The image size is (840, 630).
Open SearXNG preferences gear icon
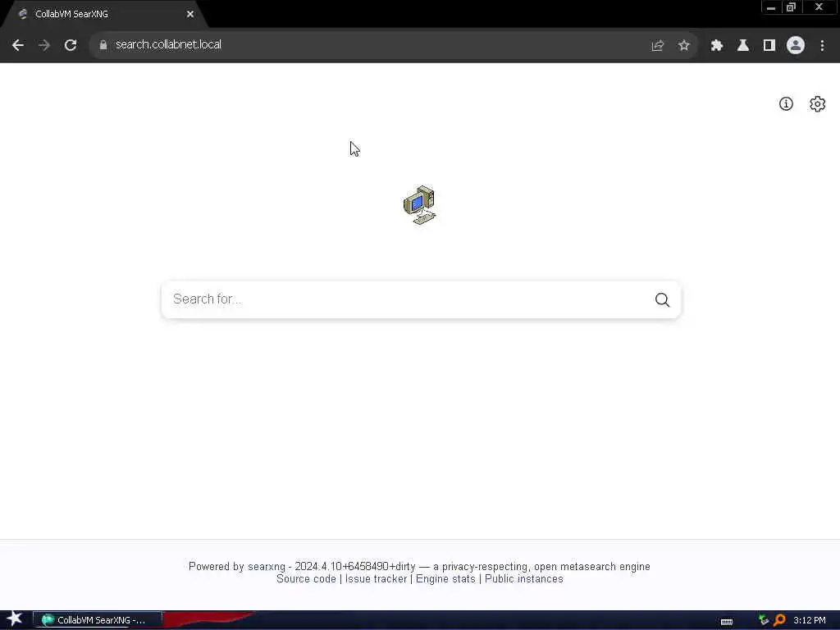click(x=817, y=104)
